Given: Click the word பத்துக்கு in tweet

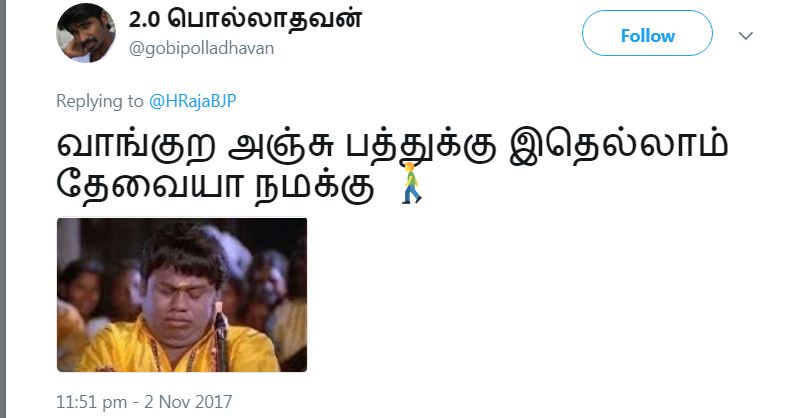Looking at the screenshot, I should coord(421,146).
